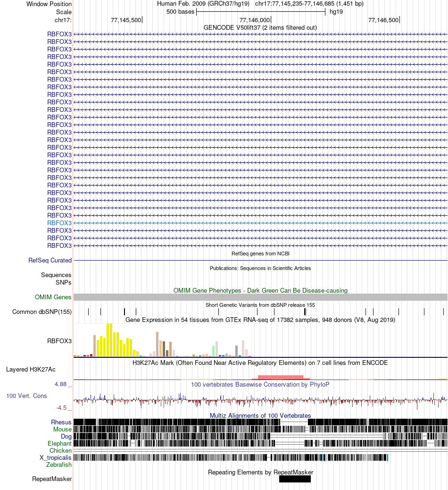Screen dimensions: 448x490
Task: Open Short Genetic Variants from dbSNP release 155 title
Action: click(x=260, y=305)
